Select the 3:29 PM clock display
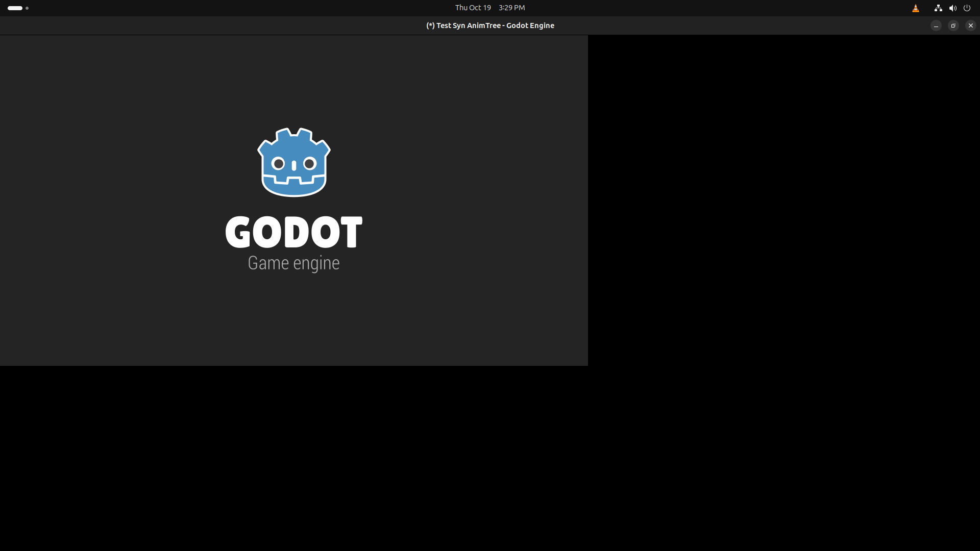Image resolution: width=980 pixels, height=551 pixels. point(511,7)
